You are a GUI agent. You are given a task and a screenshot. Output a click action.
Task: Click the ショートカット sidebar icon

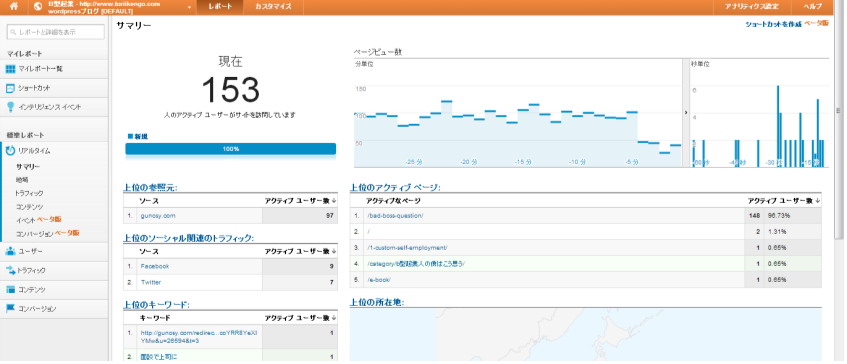click(x=10, y=88)
